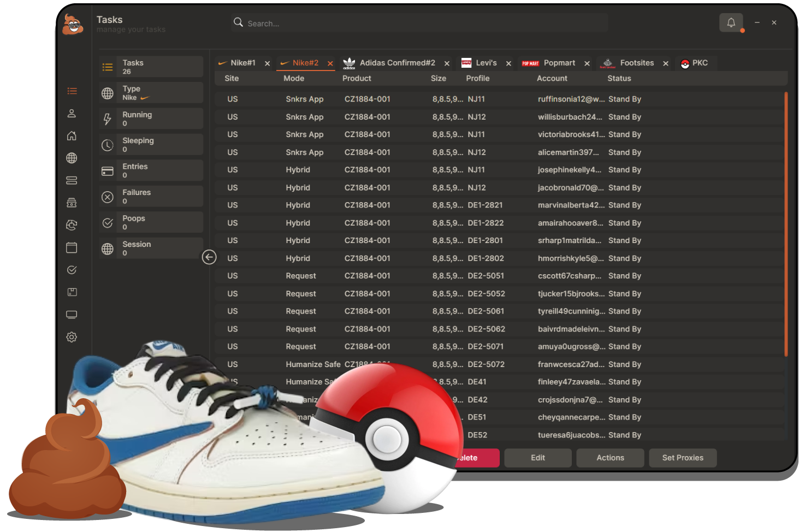
Task: Click the Set Proxies button
Action: pos(683,458)
